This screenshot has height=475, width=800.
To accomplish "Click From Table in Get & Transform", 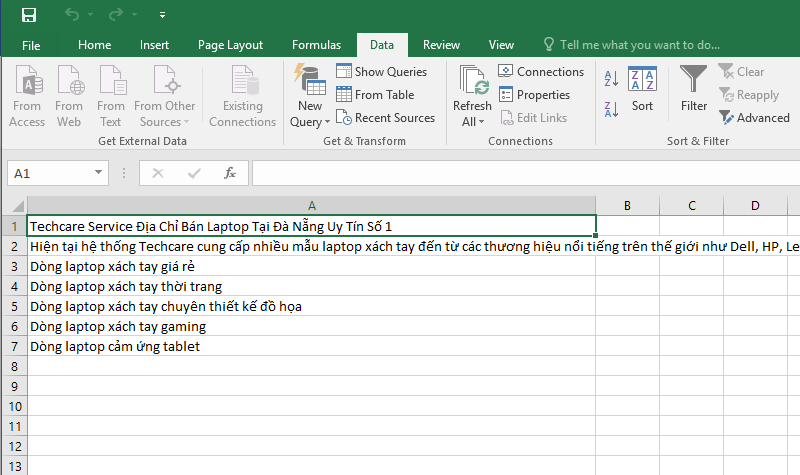I will pyautogui.click(x=375, y=94).
